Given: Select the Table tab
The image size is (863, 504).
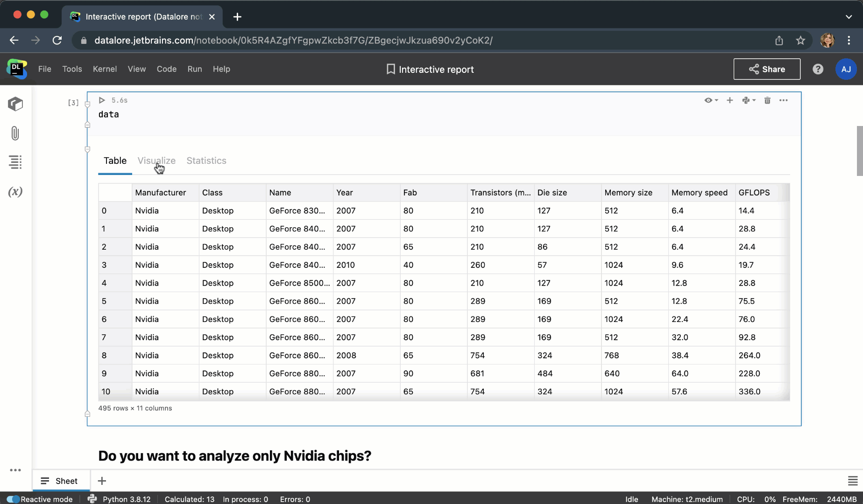Looking at the screenshot, I should tap(115, 161).
